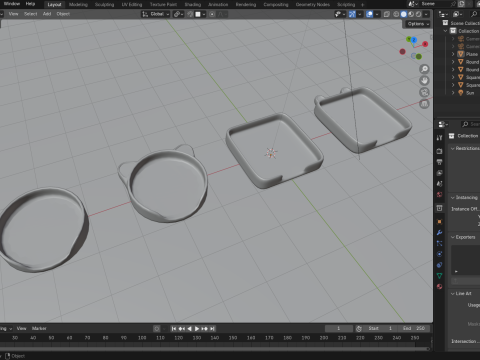
Task: Collapse the Restrictions panel
Action: (453, 148)
